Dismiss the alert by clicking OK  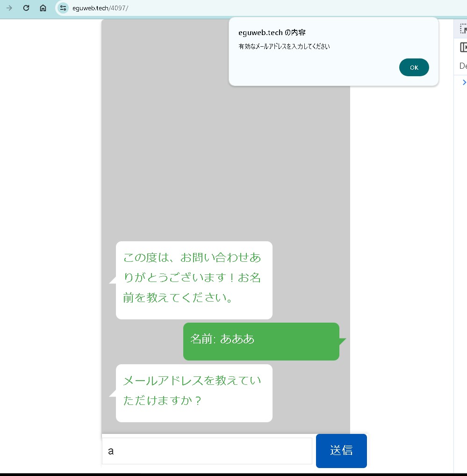coord(414,67)
